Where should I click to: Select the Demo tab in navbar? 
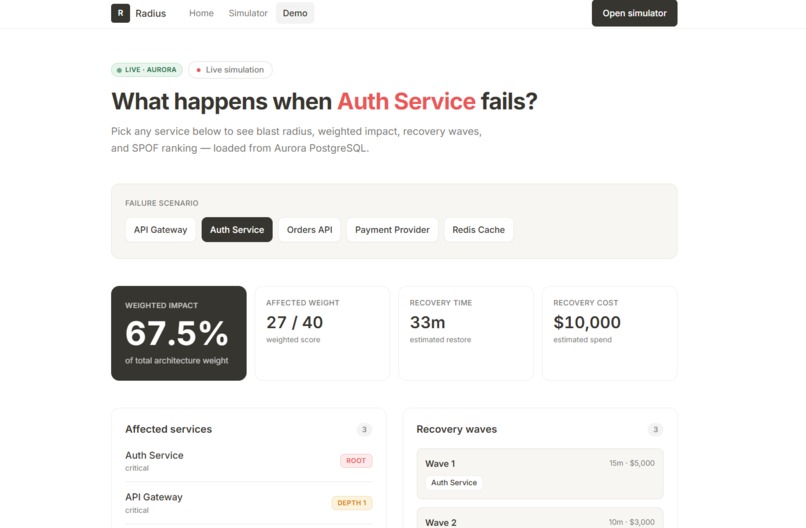[295, 13]
